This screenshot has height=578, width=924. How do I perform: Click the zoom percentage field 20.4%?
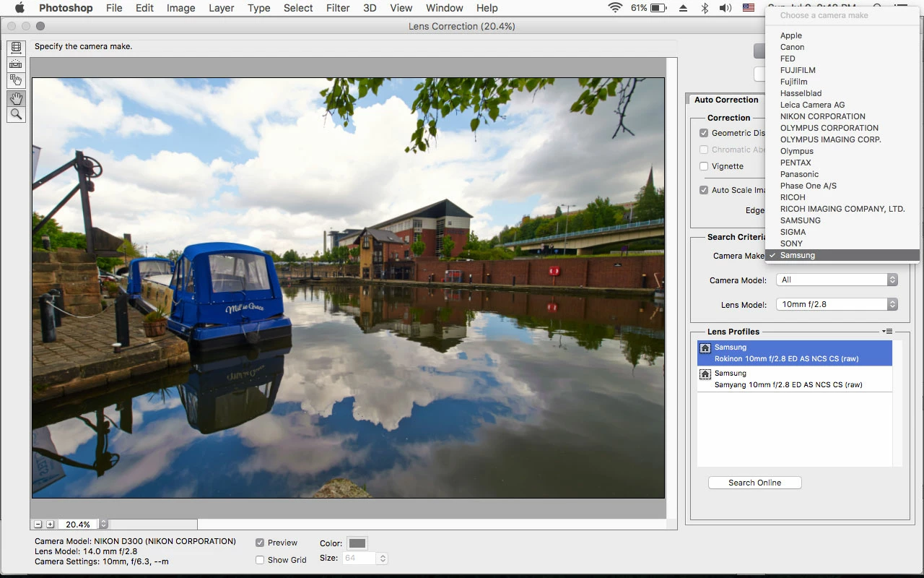(x=78, y=525)
